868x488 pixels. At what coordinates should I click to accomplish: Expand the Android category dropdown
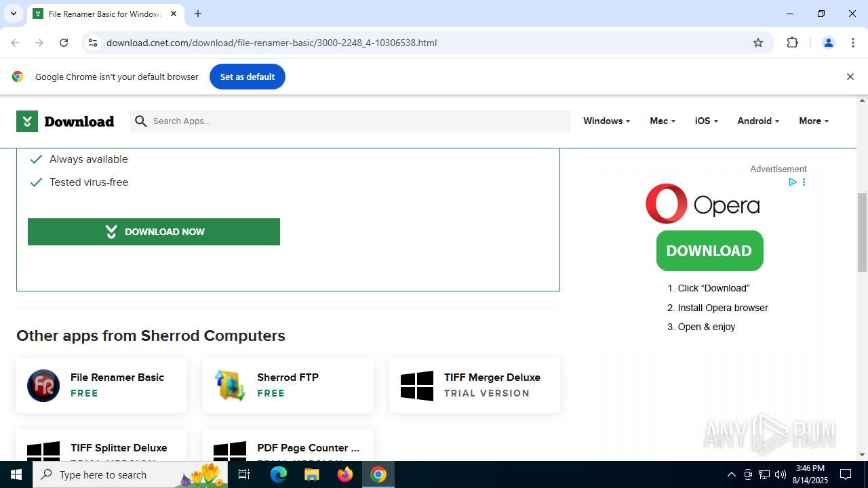tap(757, 121)
